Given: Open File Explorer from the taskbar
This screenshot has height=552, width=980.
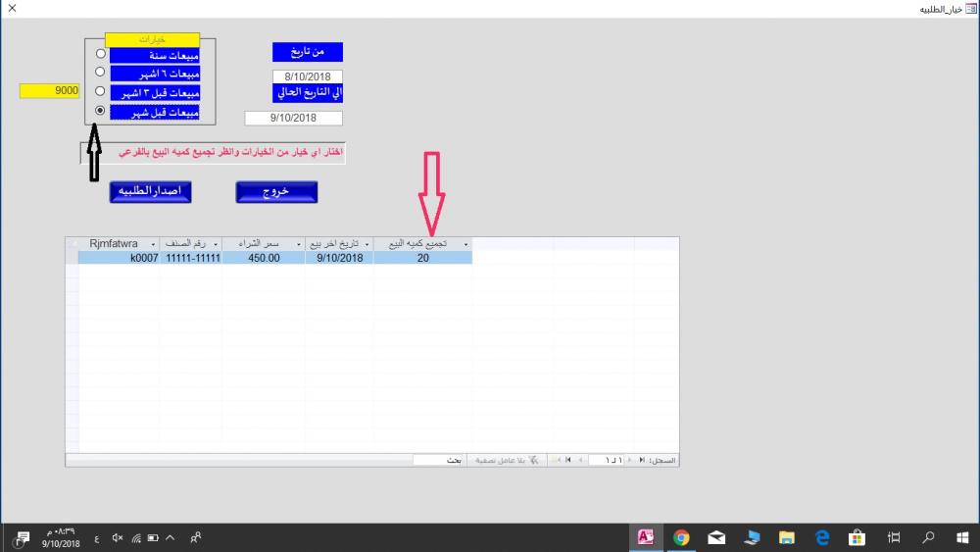Looking at the screenshot, I should [x=786, y=537].
